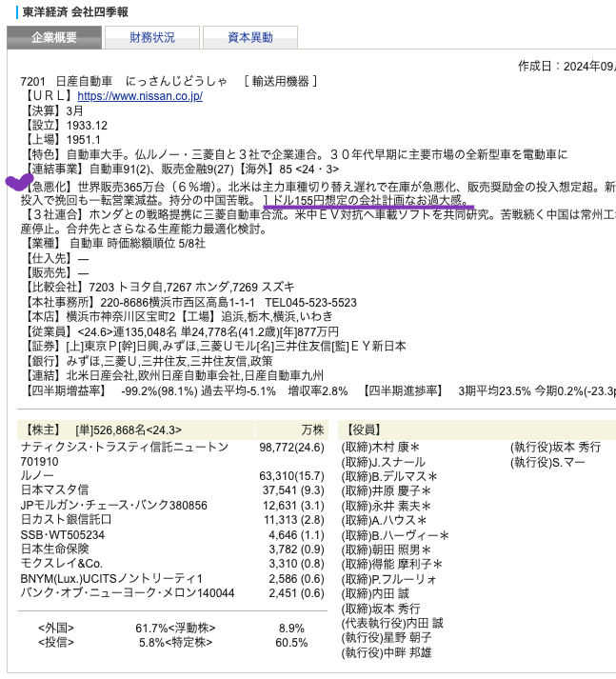Image resolution: width=616 pixels, height=679 pixels.
Task: Click director (取締)B.ハーヴィー
Action: [395, 535]
